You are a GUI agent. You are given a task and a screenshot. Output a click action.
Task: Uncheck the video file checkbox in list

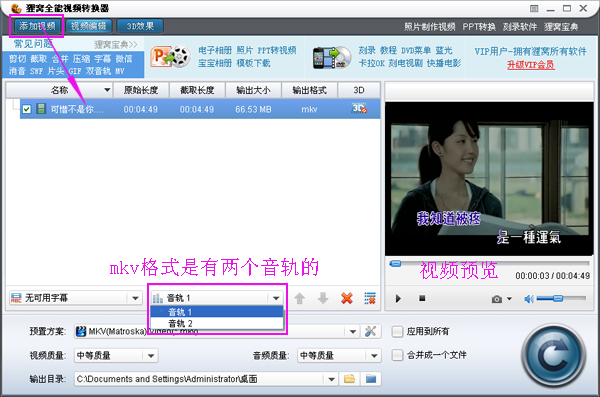tap(26, 109)
